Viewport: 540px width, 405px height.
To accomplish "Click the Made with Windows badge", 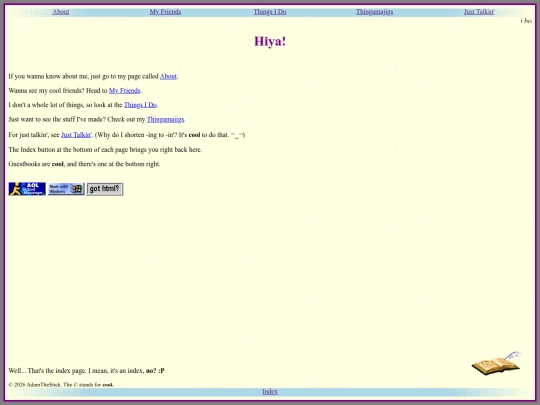I will 66,189.
